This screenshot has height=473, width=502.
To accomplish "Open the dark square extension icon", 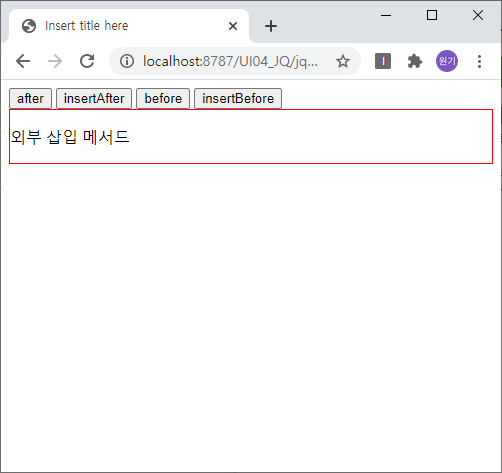I will (x=383, y=61).
